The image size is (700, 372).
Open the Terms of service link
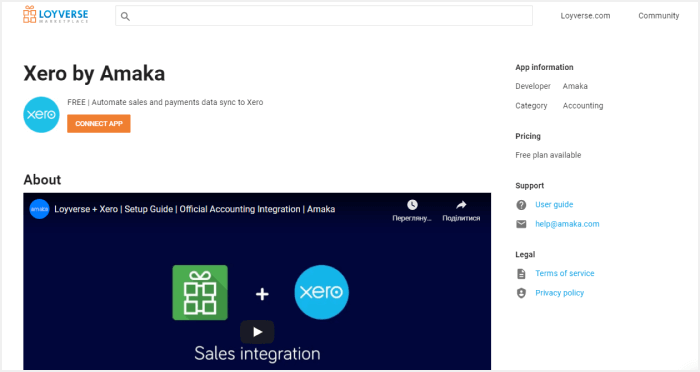pos(565,273)
